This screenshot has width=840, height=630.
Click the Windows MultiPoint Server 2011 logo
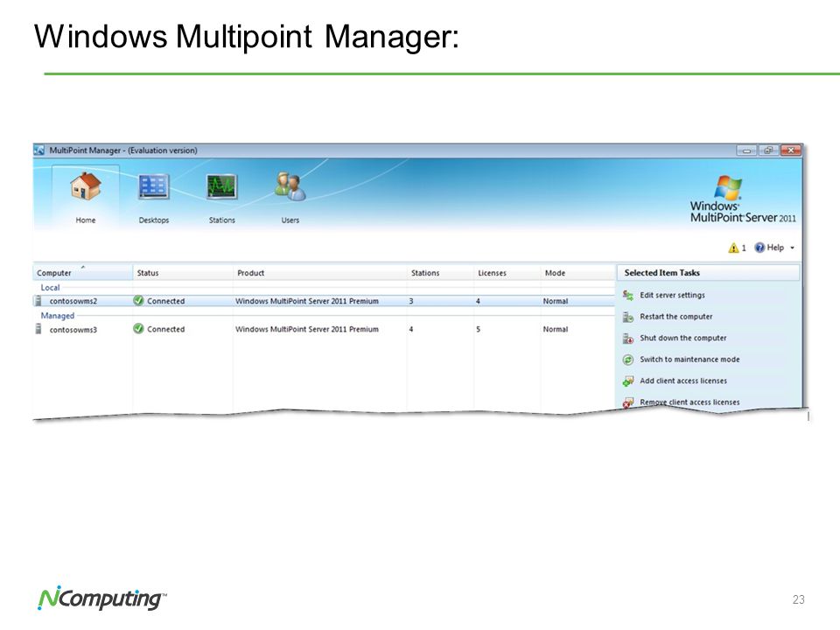click(x=743, y=199)
